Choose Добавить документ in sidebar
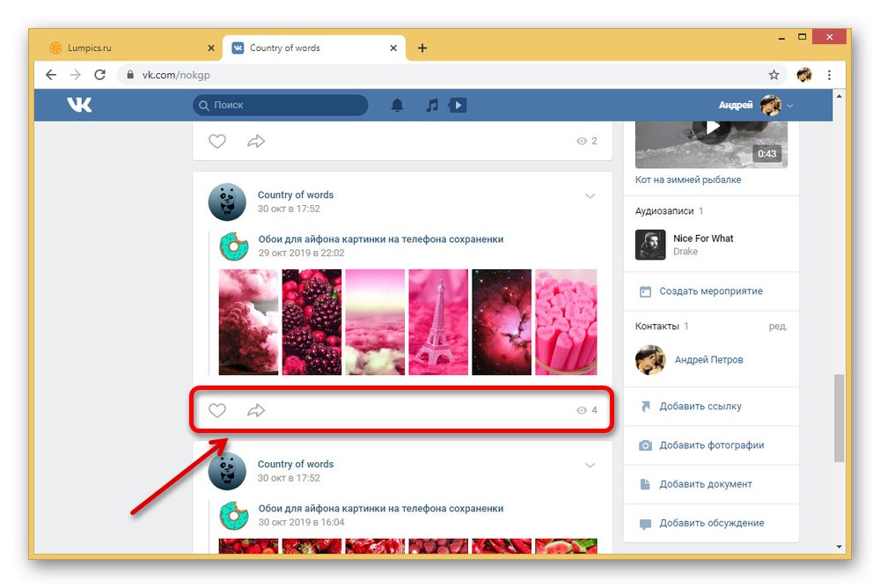The width and height of the screenshot is (880, 588). point(706,484)
